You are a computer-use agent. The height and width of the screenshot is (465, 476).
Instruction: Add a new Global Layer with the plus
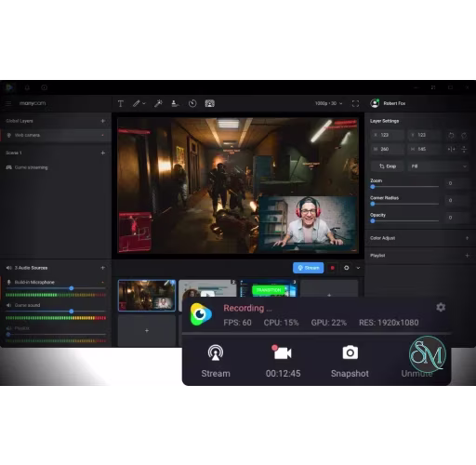(x=103, y=121)
